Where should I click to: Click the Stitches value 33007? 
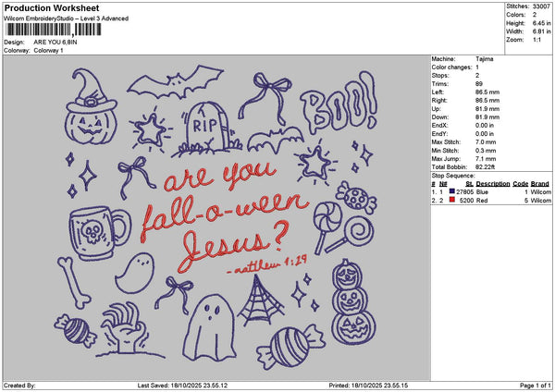coord(541,6)
